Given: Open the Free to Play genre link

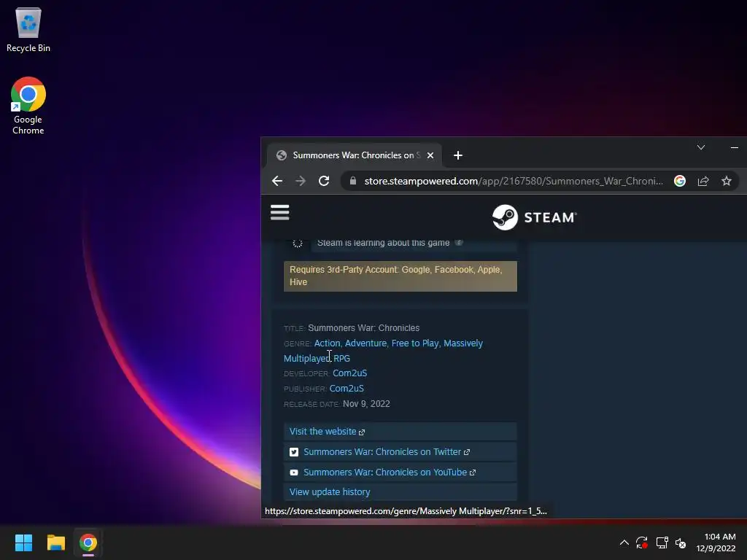Looking at the screenshot, I should point(415,343).
